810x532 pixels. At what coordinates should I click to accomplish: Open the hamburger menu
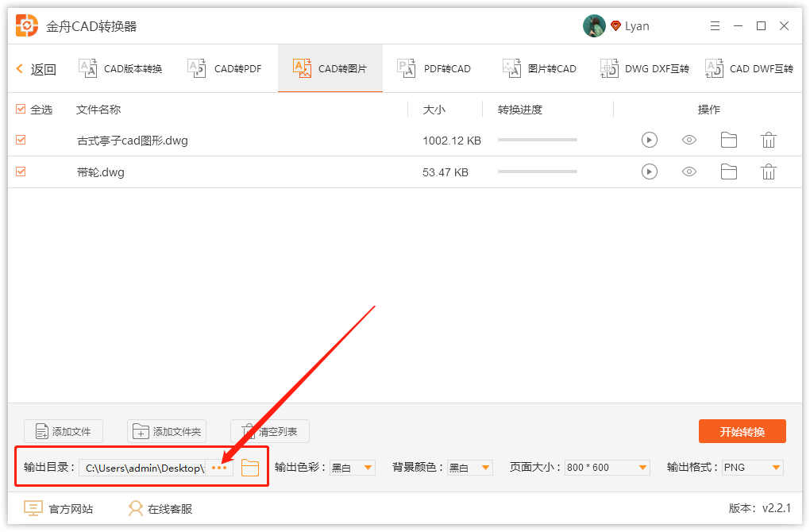click(715, 25)
